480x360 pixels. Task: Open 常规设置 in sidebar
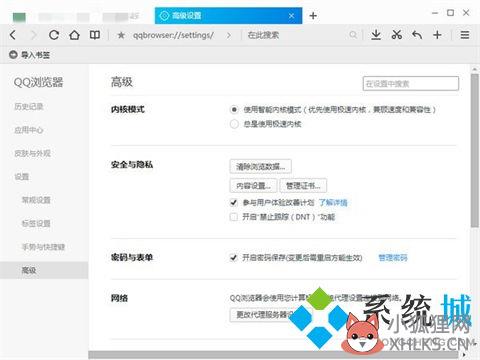coord(36,200)
